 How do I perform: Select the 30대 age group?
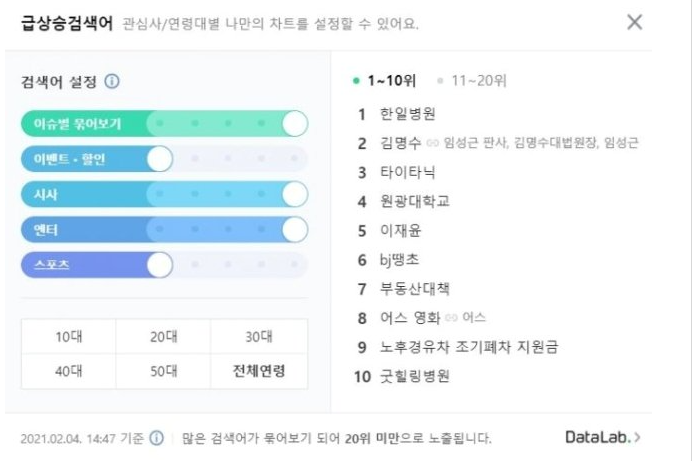259,336
